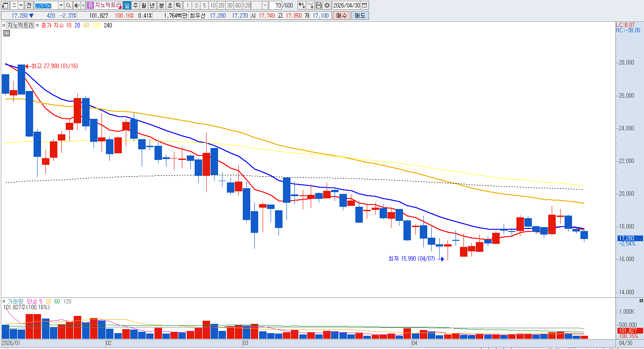The width and height of the screenshot is (644, 349).
Task: Expand the stock code history dropdown
Action: [x=61, y=5]
